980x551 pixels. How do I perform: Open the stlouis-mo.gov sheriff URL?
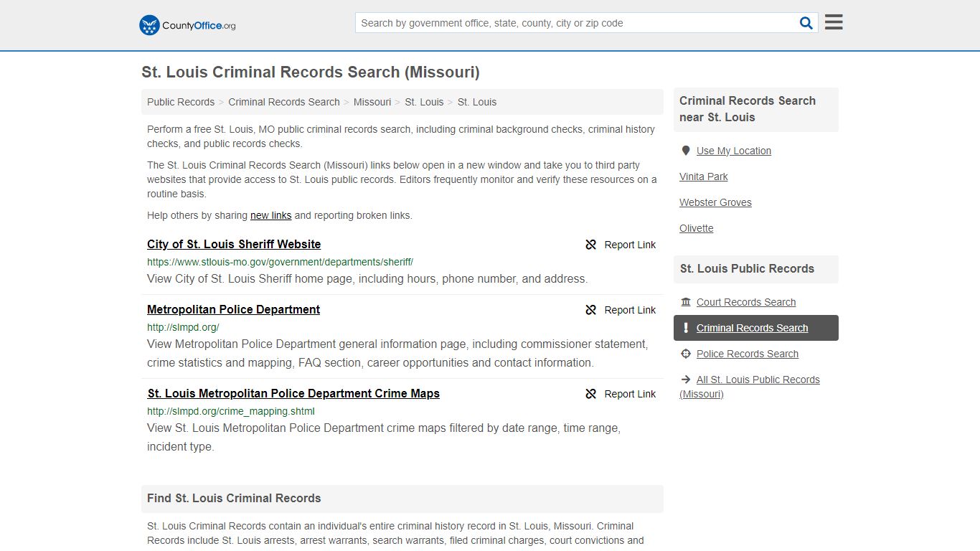280,262
